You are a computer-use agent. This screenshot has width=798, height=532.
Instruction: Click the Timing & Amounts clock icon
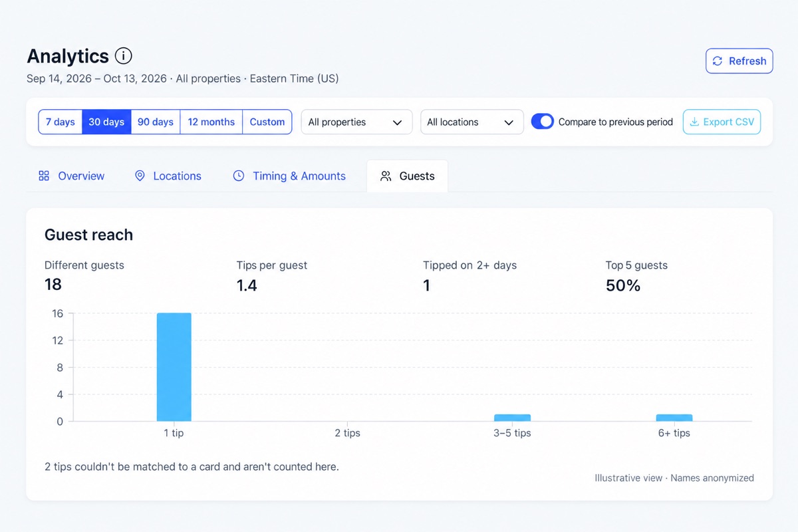(x=239, y=176)
